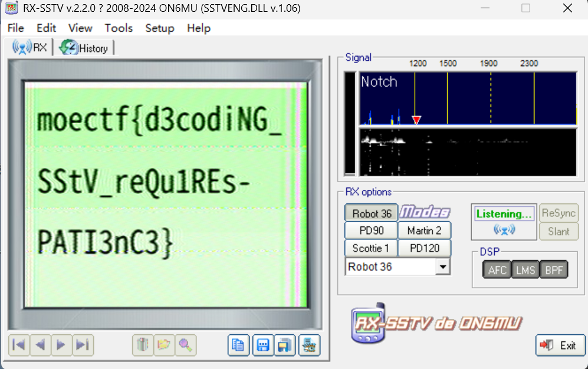Select the Martin 2 mode button
This screenshot has width=588, height=369.
tap(424, 230)
